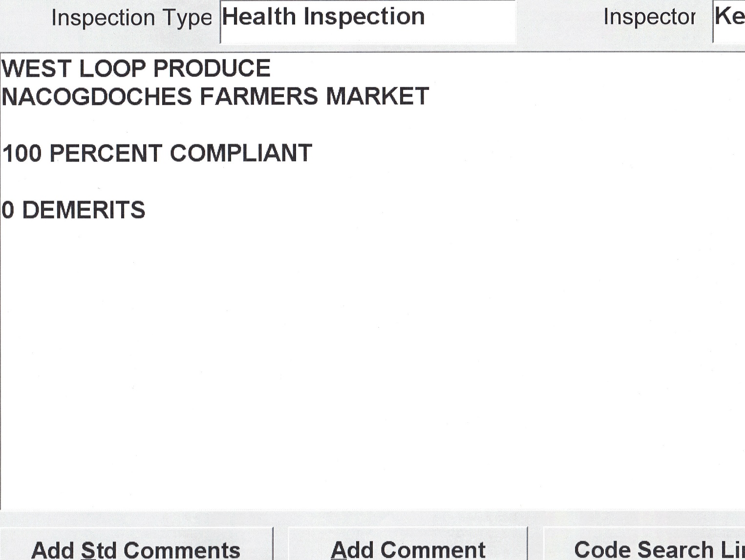745x560 pixels.
Task: Click the word NACOGDOCHES in comments
Action: coord(97,96)
